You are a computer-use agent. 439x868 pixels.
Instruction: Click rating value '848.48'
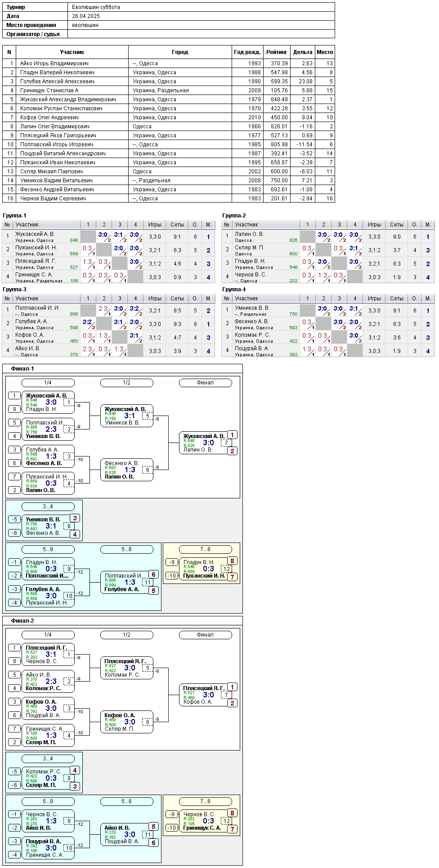(x=279, y=99)
